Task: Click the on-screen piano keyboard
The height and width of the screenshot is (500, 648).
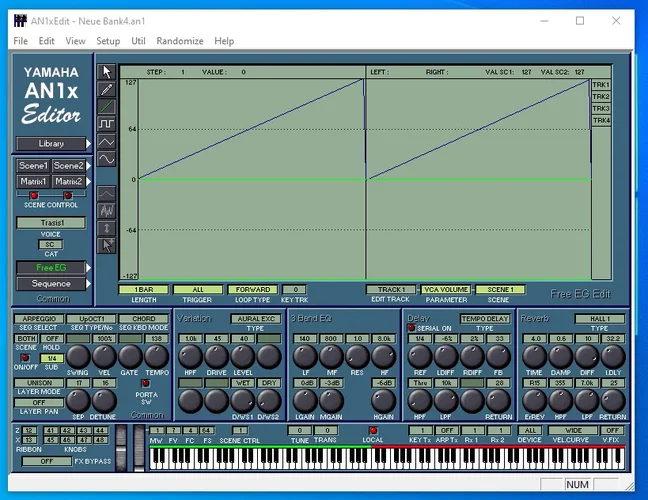Action: pos(387,458)
